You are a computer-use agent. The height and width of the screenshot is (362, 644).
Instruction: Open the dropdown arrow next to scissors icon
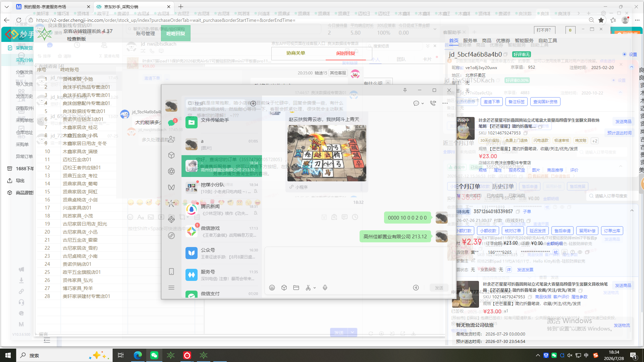click(x=315, y=288)
